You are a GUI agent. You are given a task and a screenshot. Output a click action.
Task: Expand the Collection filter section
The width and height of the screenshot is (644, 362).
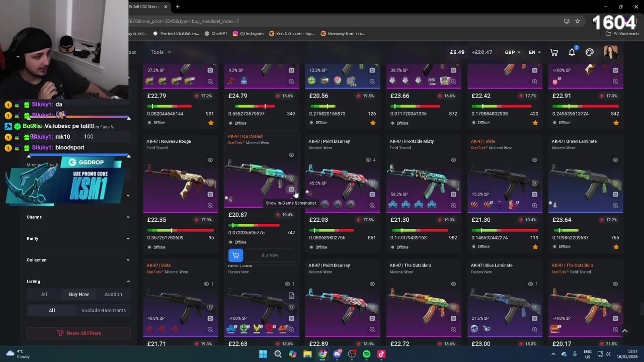pos(78,260)
